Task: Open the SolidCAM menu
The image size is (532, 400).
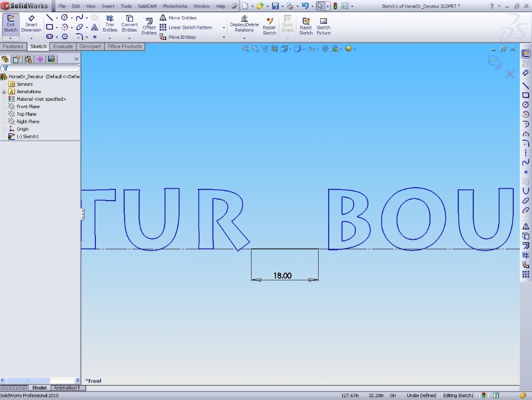Action: coord(147,6)
